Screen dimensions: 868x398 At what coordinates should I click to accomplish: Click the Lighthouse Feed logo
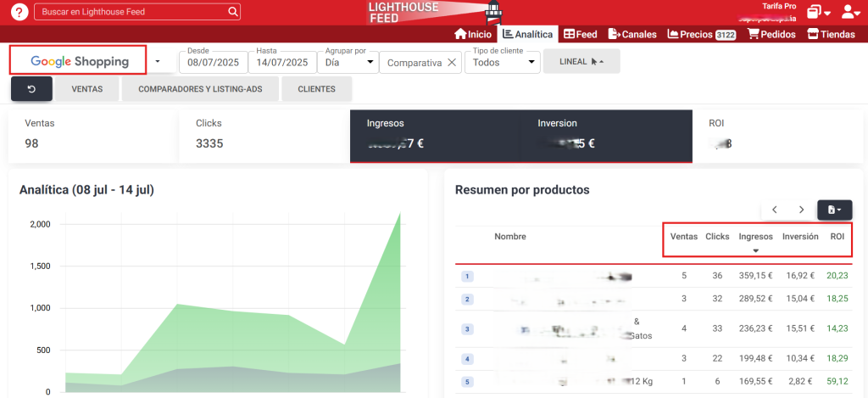pyautogui.click(x=435, y=12)
